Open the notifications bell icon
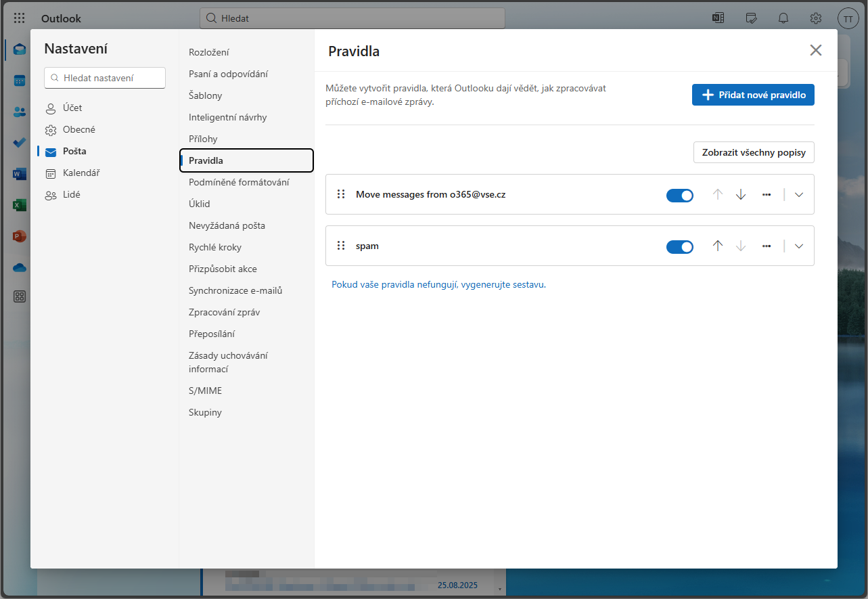This screenshot has height=599, width=868. (783, 18)
